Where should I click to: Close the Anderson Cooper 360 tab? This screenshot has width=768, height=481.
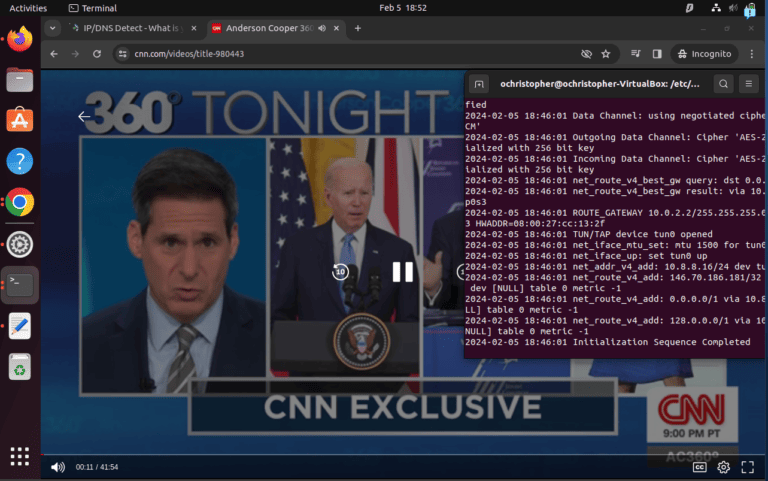[x=336, y=28]
